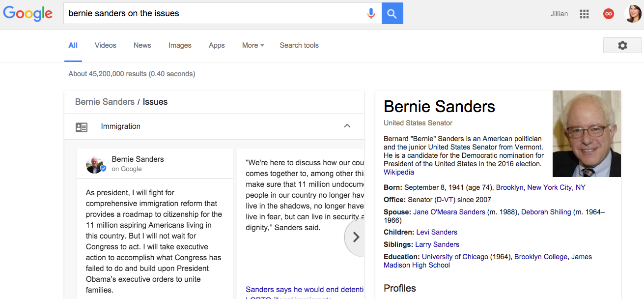Switch to the Images tab
The width and height of the screenshot is (644, 299).
point(180,45)
